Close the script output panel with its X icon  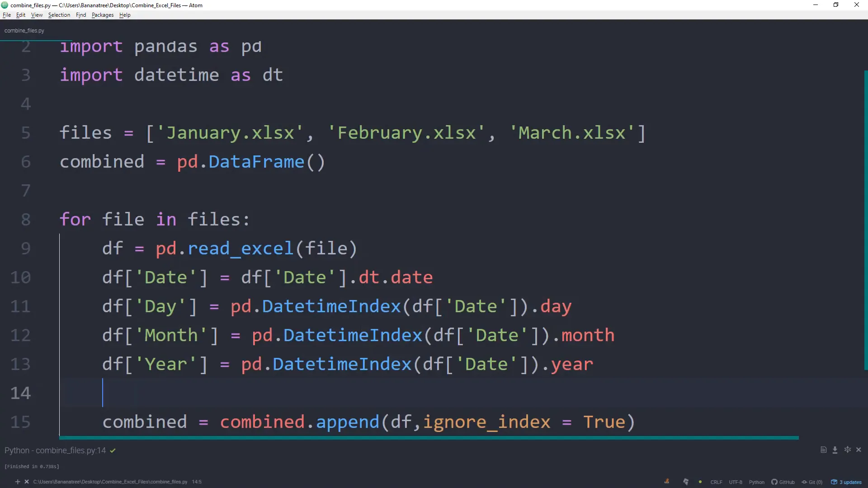tap(859, 450)
